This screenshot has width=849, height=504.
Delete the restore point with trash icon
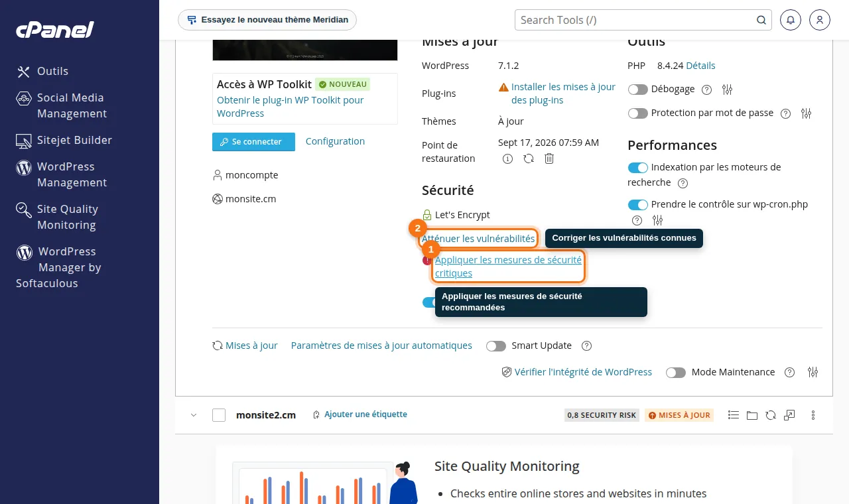pos(549,158)
